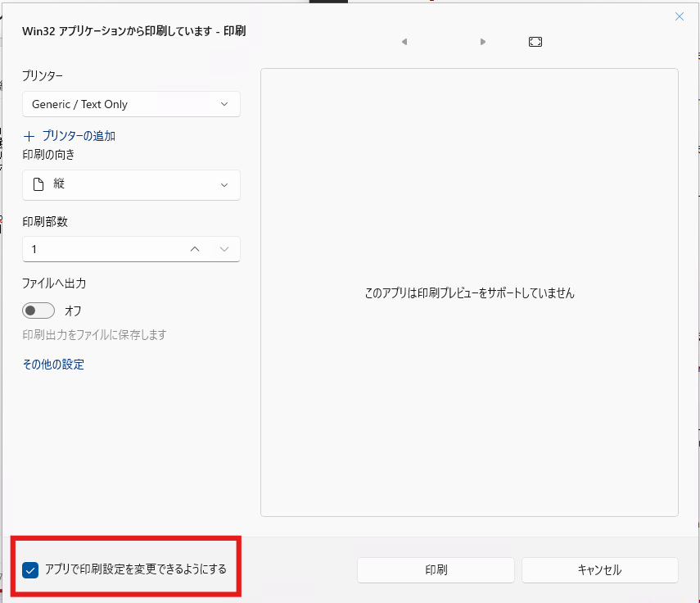This screenshot has height=603, width=700.
Task: Click into the 印刷部数 number field
Action: click(98, 249)
